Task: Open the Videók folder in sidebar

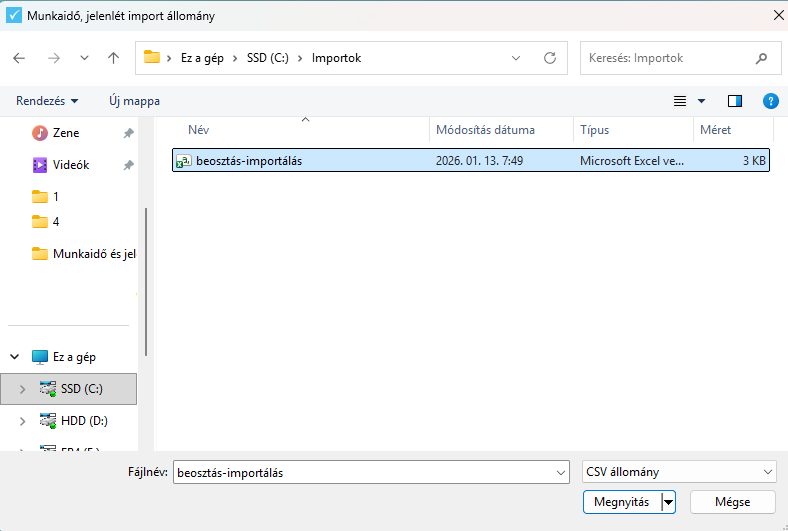Action: pos(70,165)
